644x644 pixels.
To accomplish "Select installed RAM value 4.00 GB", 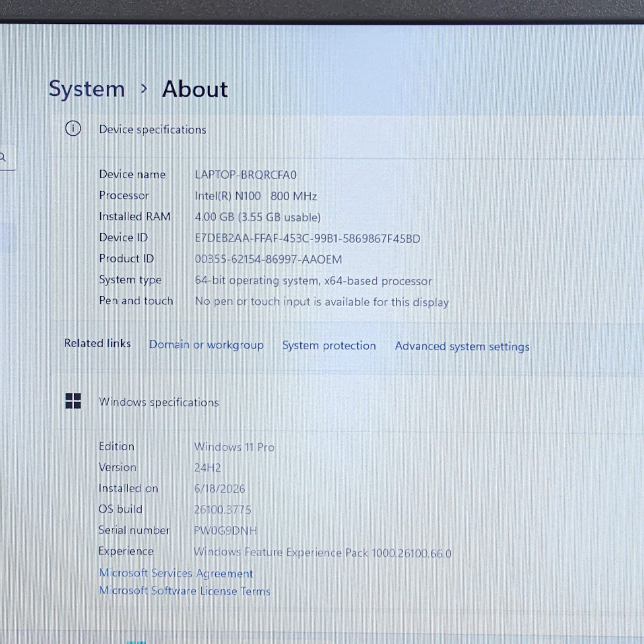I will tap(258, 217).
